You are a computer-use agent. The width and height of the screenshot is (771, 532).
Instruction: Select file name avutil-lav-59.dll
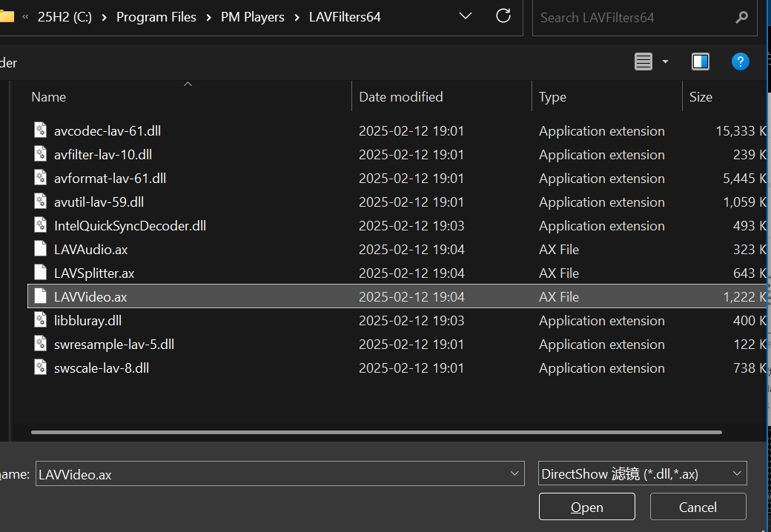pyautogui.click(x=99, y=202)
